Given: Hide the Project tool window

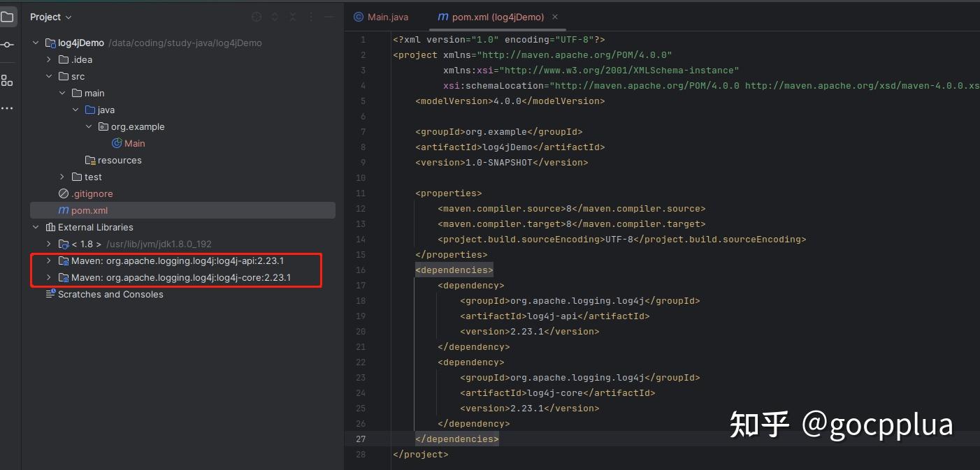Looking at the screenshot, I should [329, 17].
